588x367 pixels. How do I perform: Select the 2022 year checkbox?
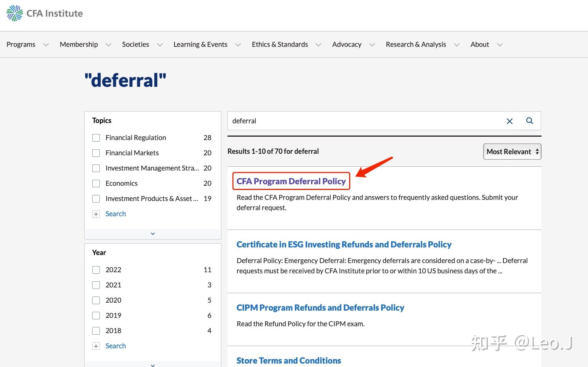click(96, 270)
